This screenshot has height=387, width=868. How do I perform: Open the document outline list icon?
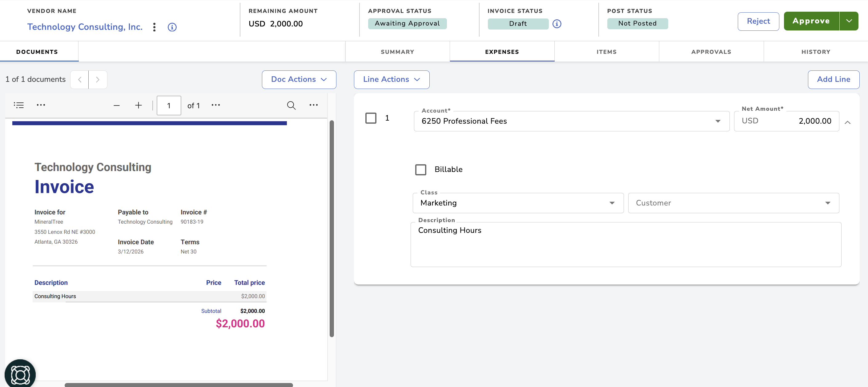pos(19,105)
